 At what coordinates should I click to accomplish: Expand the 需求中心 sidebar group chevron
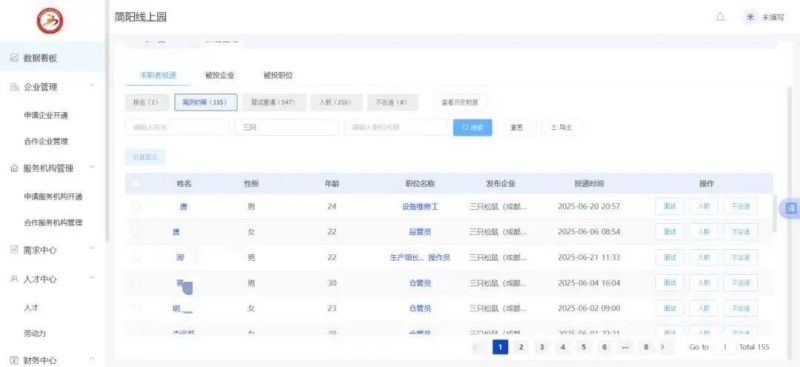92,249
